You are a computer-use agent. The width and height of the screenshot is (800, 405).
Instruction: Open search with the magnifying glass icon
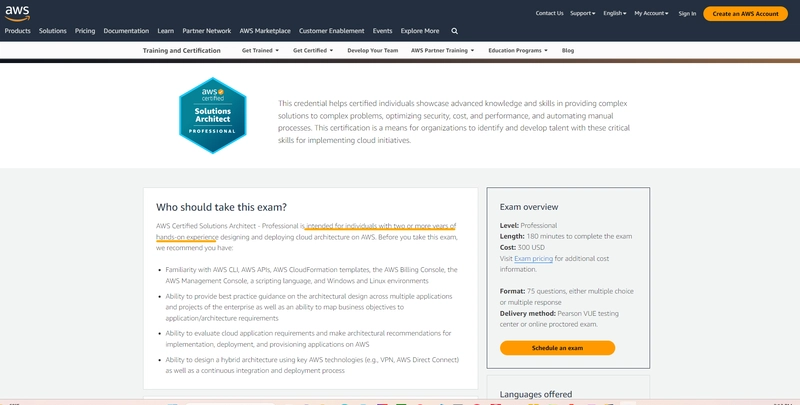click(x=454, y=31)
